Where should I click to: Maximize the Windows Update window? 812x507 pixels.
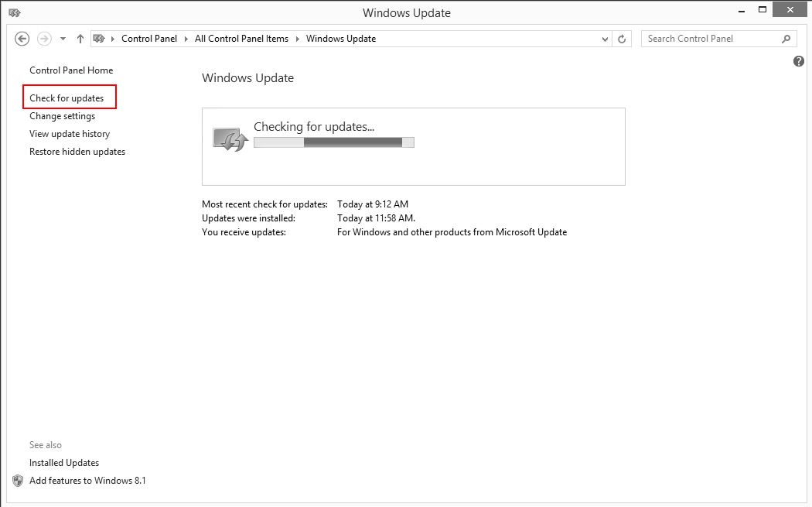(x=763, y=10)
